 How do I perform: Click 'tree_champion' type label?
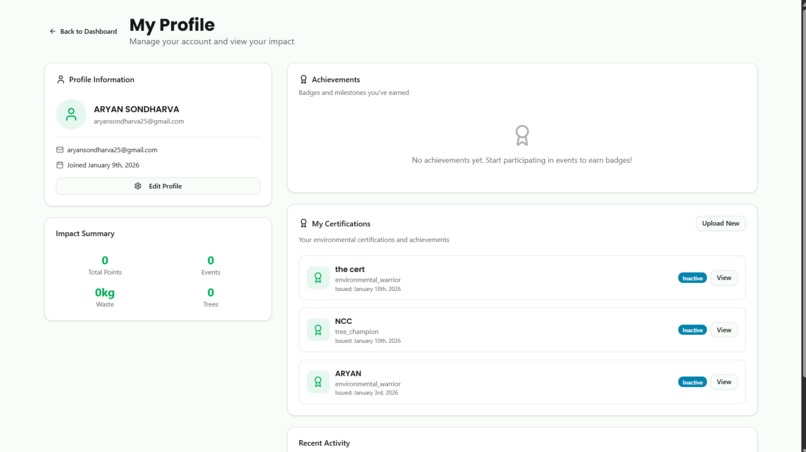point(357,332)
